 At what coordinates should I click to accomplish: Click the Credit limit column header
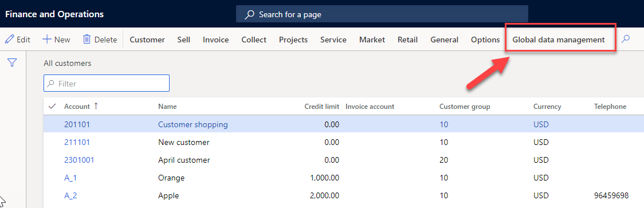(321, 107)
